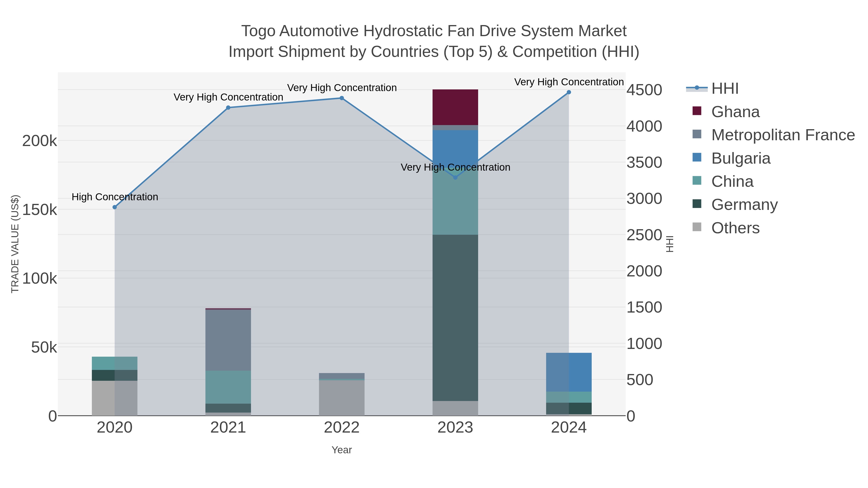This screenshot has height=488, width=868.
Task: Click the HHI data point for 2022
Action: 342,98
